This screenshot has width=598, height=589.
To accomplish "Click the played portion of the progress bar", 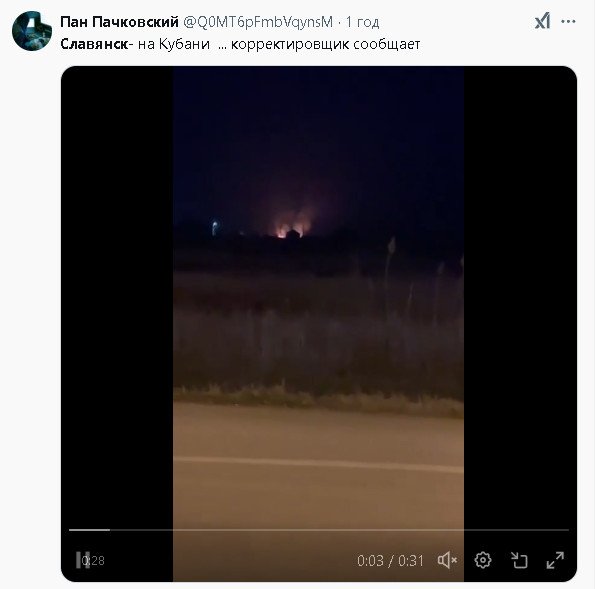I will pos(89,530).
